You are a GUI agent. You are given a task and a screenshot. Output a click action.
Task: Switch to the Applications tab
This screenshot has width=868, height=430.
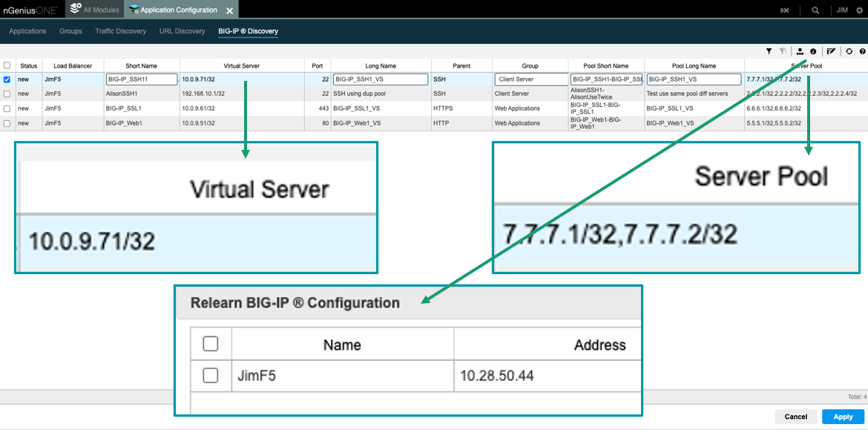point(27,31)
